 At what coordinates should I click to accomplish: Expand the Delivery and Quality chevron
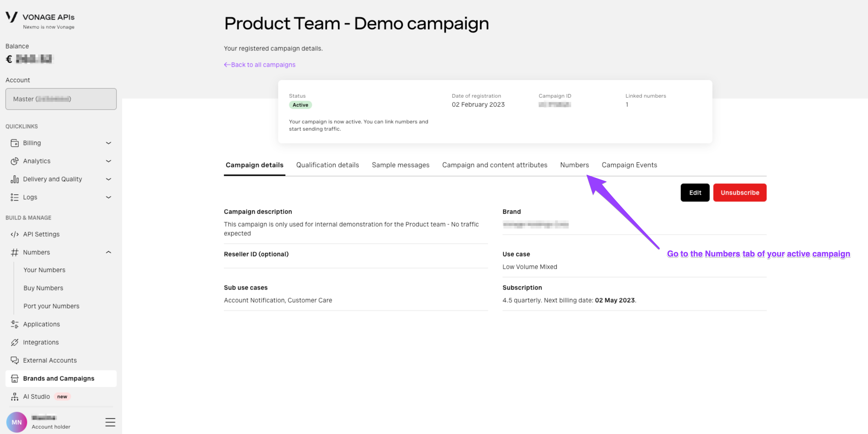(x=109, y=179)
